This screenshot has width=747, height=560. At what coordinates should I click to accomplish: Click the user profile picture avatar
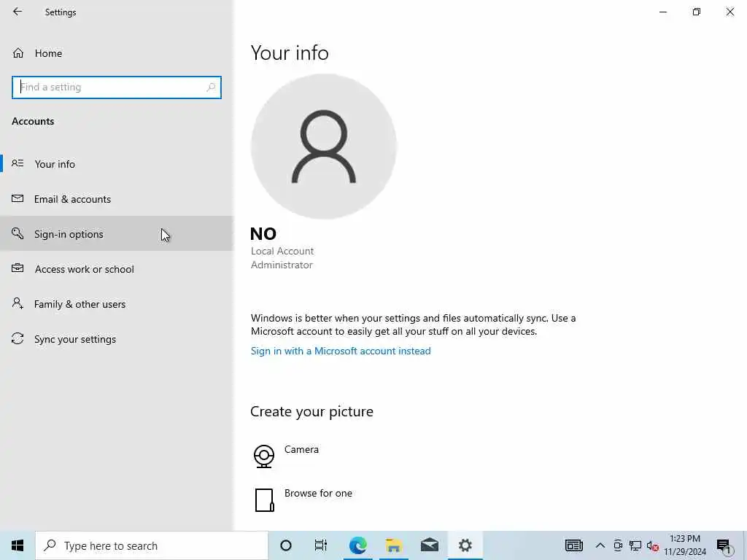323,146
